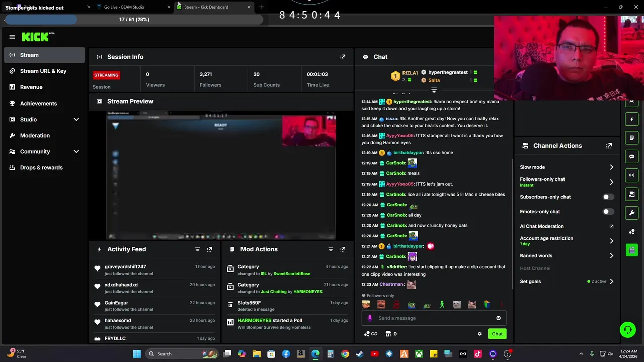Open the hamburger menu beside the Kick logo
Viewport: 644px width, 362px height.
(12, 37)
